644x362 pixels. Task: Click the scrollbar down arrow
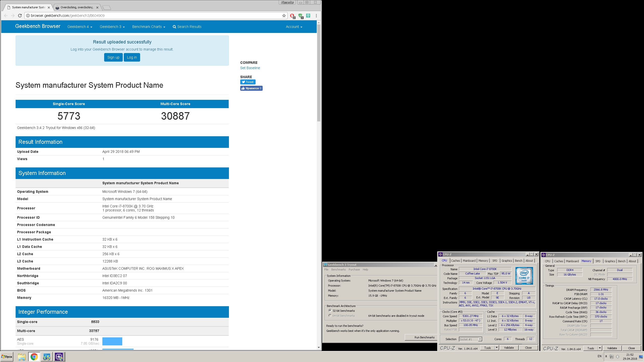tap(318, 348)
